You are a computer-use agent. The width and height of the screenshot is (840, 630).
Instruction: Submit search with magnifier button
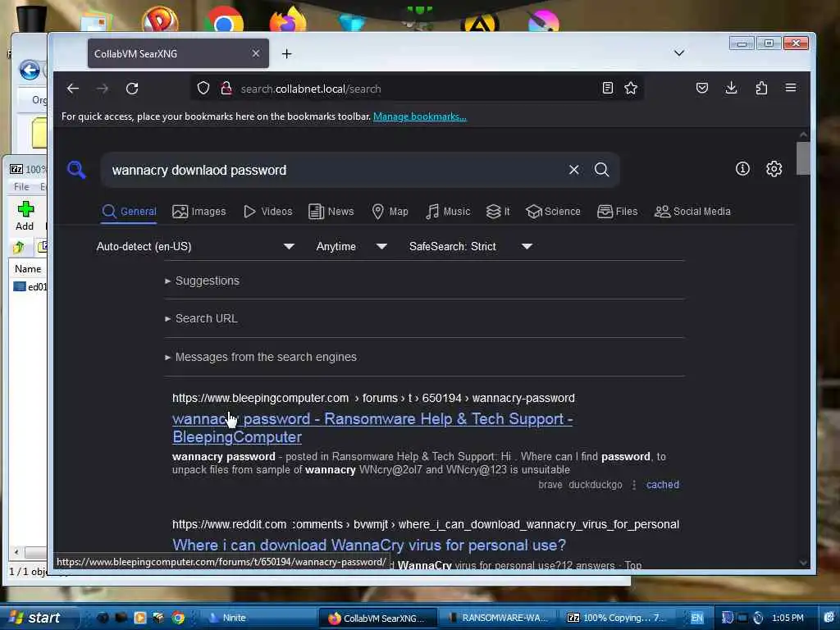601,170
